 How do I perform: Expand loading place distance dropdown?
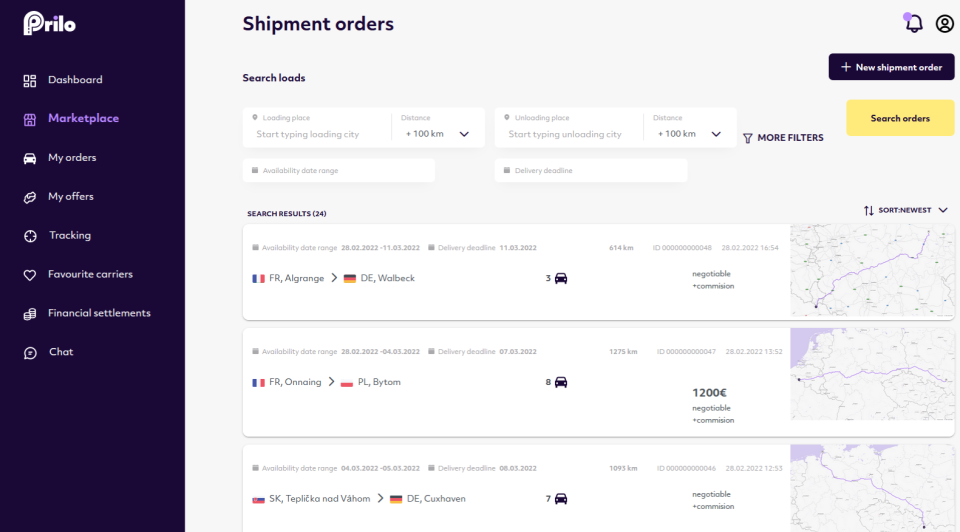tap(464, 134)
